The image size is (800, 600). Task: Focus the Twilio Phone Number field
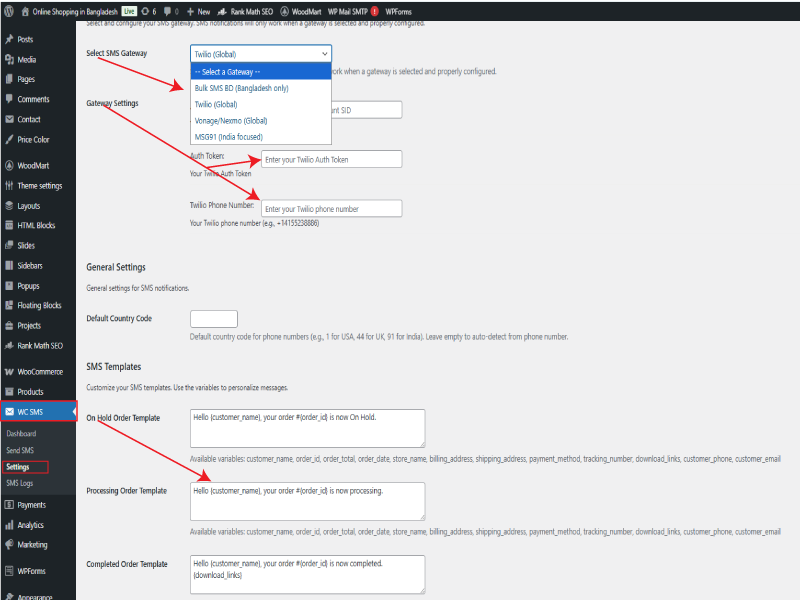[332, 209]
